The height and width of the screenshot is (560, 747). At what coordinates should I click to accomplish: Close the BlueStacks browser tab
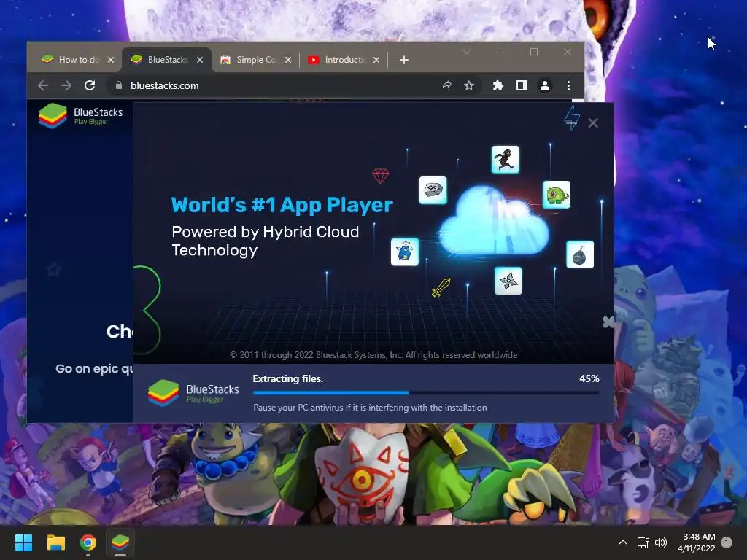200,60
